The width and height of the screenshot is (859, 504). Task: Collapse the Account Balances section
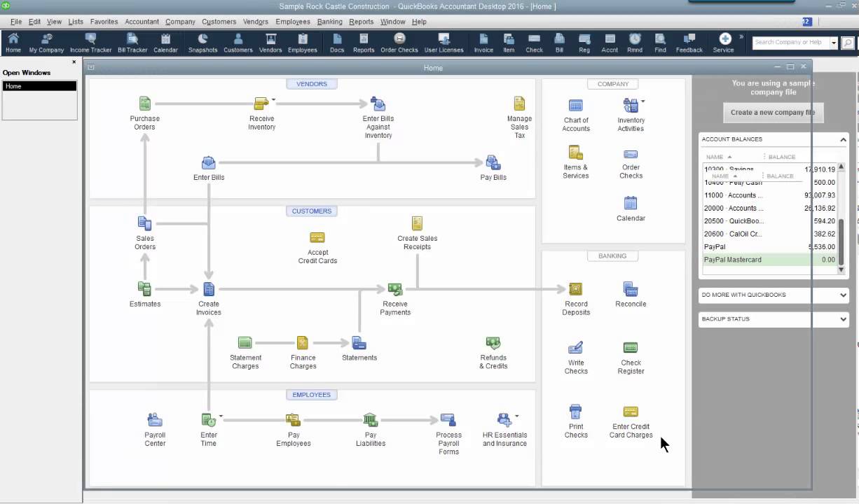[843, 139]
